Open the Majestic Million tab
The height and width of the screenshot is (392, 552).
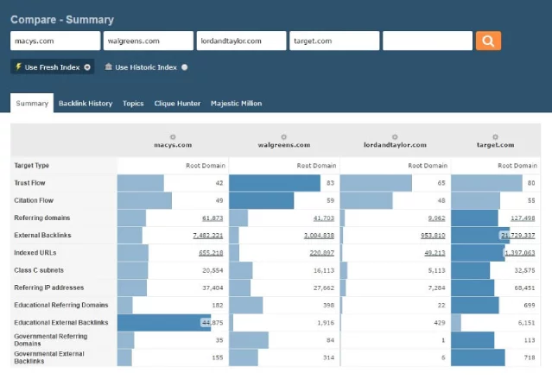click(236, 104)
